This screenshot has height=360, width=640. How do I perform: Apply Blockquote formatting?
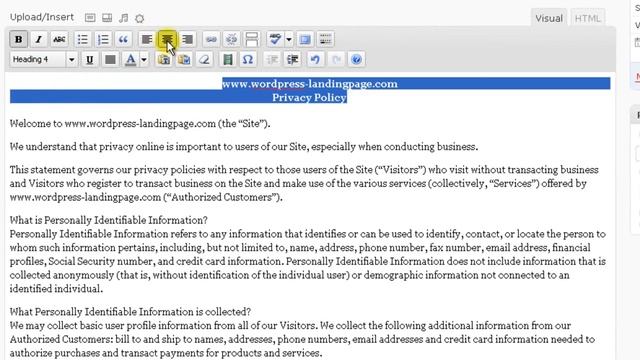(x=123, y=40)
